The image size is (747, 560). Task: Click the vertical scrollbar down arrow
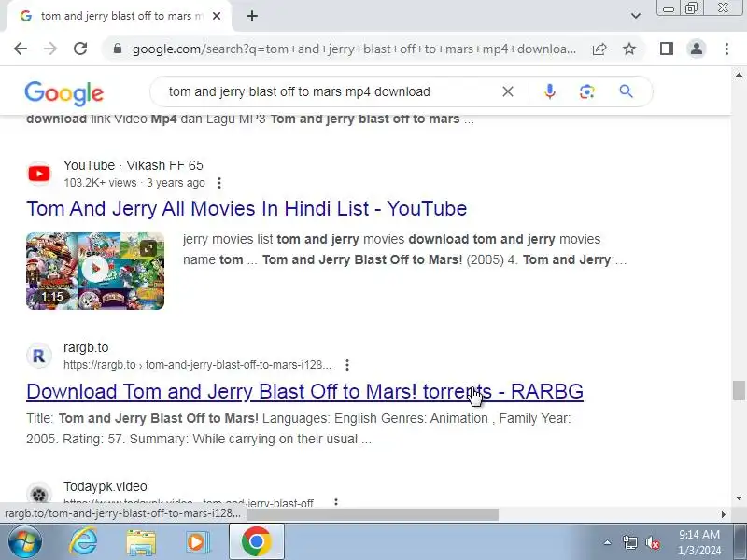point(739,498)
